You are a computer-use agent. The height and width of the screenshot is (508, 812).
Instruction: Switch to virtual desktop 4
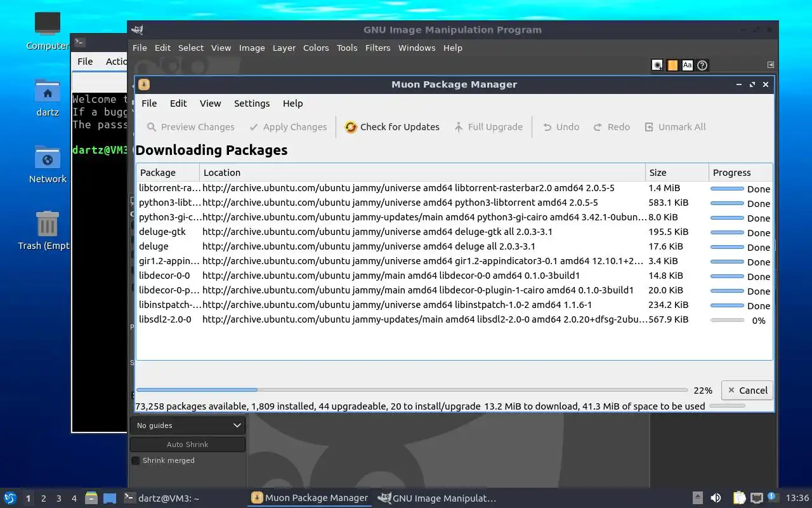(x=74, y=498)
